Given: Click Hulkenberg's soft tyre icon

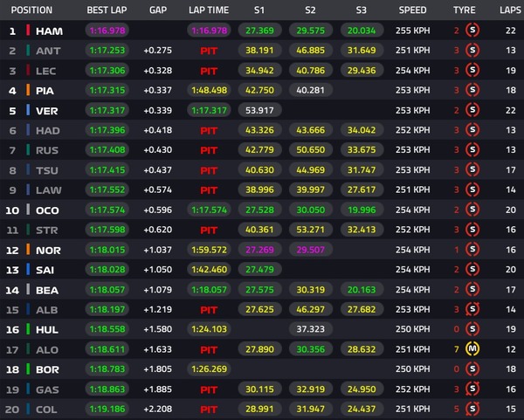Looking at the screenshot, I should (472, 328).
